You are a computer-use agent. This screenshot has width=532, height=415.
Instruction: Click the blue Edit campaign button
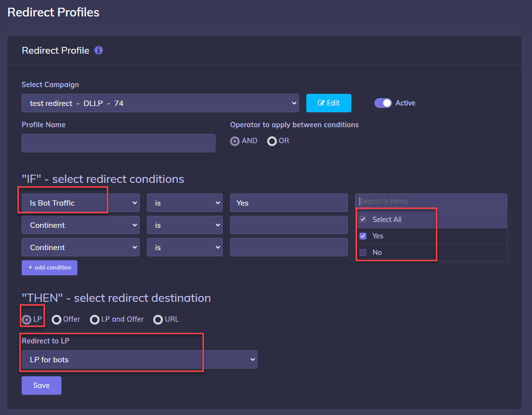(329, 103)
